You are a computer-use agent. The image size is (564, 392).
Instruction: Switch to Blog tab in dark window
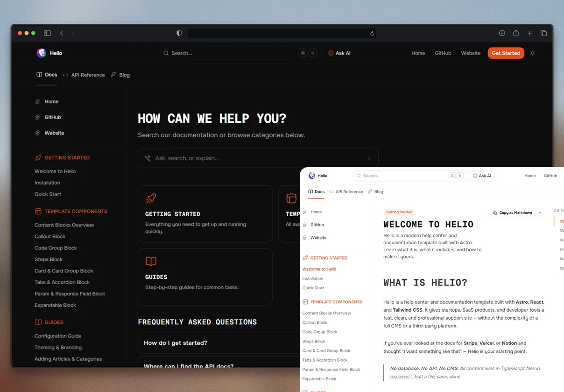click(120, 75)
